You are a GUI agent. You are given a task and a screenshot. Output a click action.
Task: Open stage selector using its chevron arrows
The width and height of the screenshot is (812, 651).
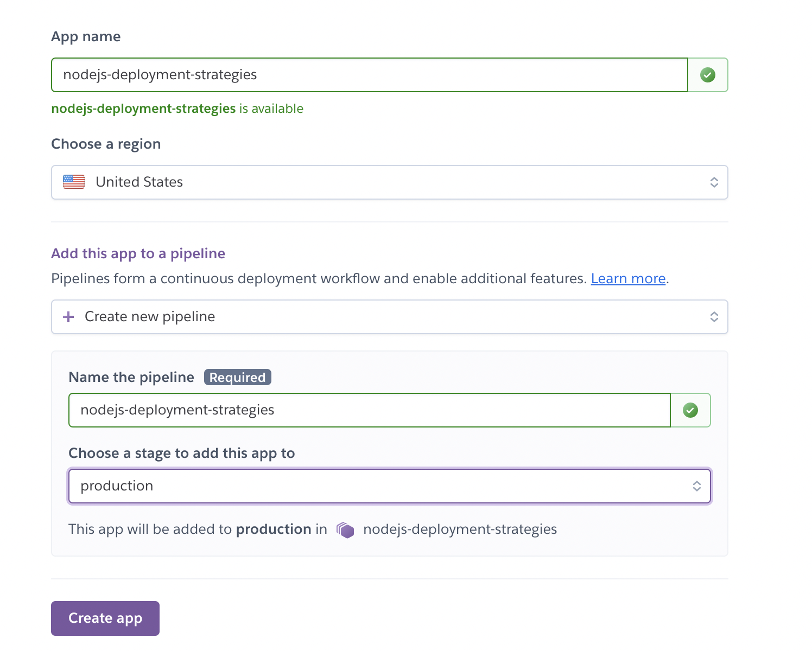(x=696, y=486)
